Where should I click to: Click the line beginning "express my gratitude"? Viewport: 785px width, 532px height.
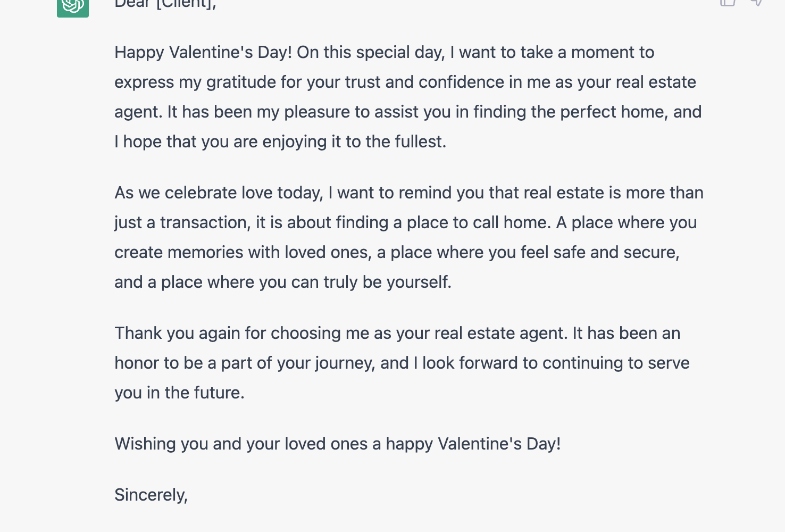click(x=405, y=82)
